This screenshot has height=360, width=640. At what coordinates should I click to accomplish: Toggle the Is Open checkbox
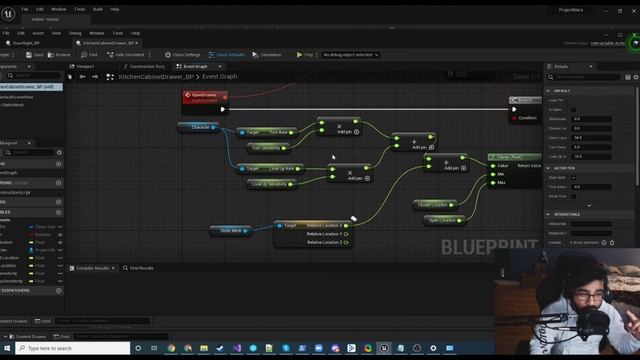tap(573, 109)
